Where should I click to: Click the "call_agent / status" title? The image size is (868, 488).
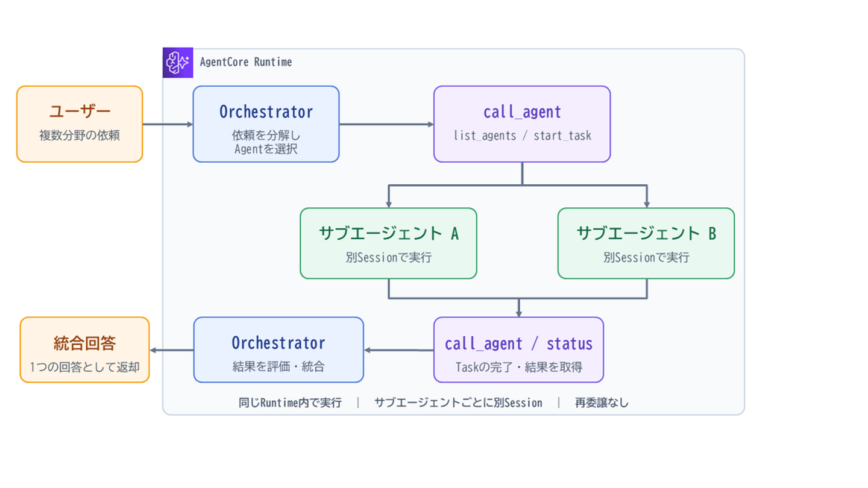(x=518, y=344)
